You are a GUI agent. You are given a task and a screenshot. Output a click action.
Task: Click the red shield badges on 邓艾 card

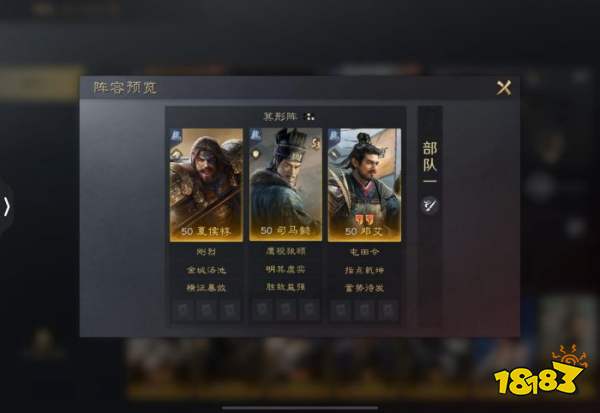pos(364,219)
